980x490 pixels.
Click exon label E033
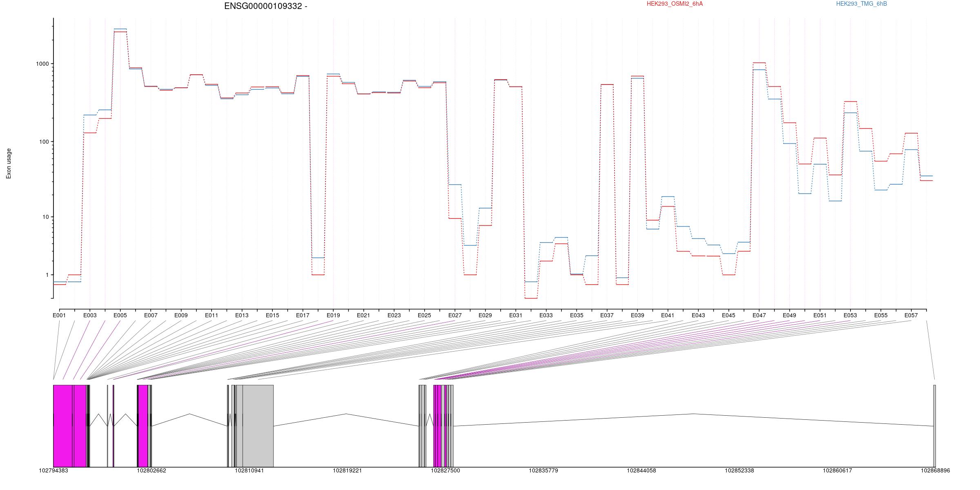[x=546, y=315]
